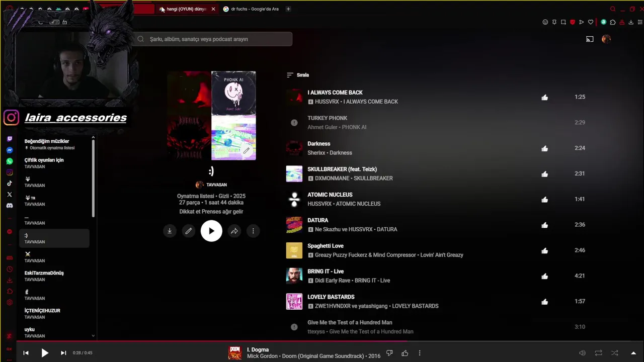Open Messenger in the Opera sidebar
The image size is (644, 362).
[10, 150]
